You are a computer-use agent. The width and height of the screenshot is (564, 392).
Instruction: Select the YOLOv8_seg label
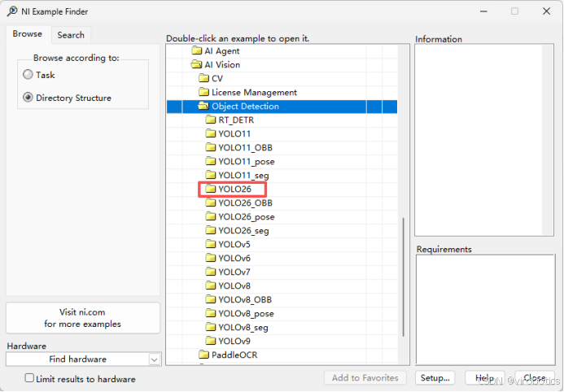pos(243,328)
